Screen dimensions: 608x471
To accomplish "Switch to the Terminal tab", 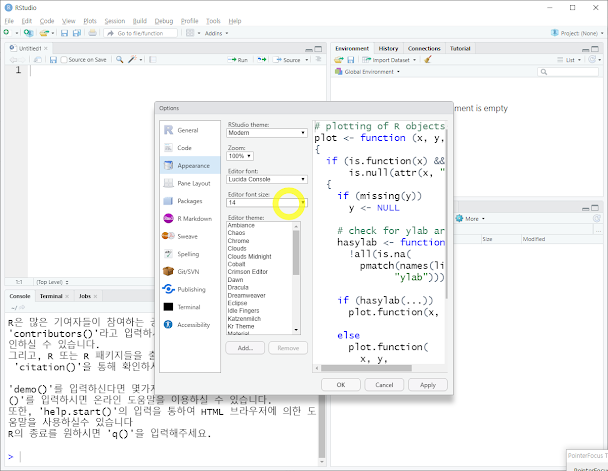I will pyautogui.click(x=51, y=296).
